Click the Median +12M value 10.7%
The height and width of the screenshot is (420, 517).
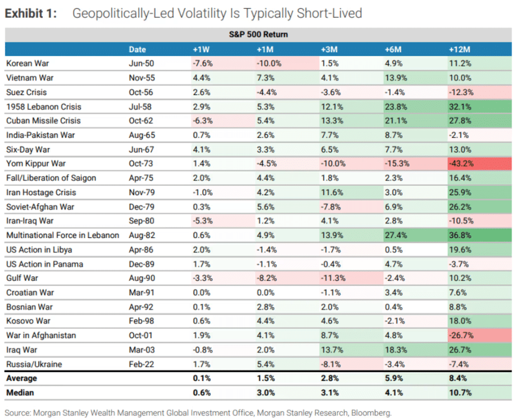460,393
